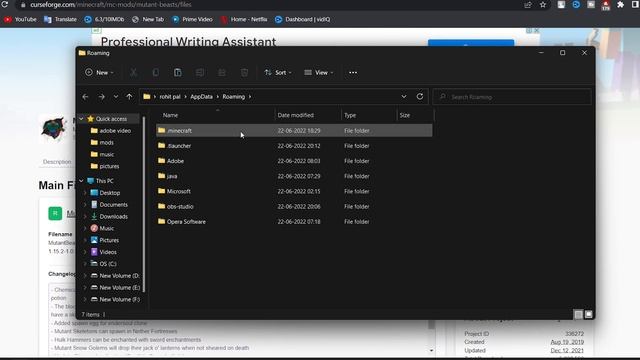640x360 pixels.
Task: Open 'Dashboard | vidIQ' bookmark
Action: coord(302,19)
